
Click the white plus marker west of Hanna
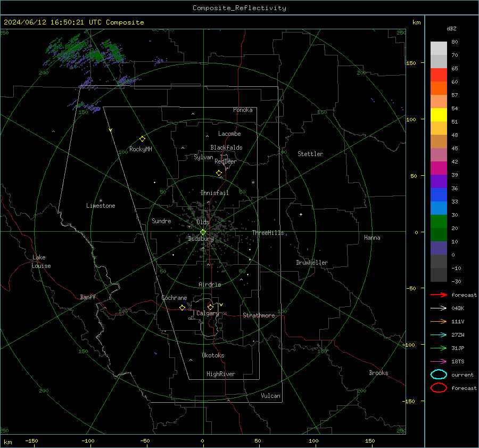(x=301, y=214)
